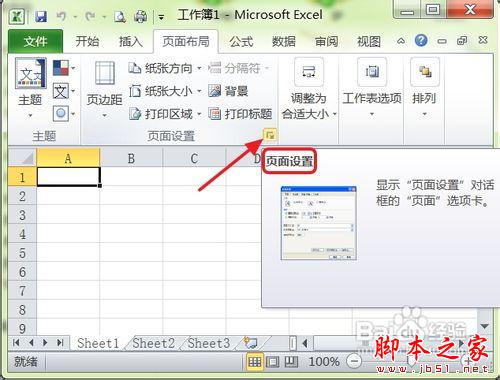Click vertical scrollbar down arrow
500x380 pixels.
[485, 326]
